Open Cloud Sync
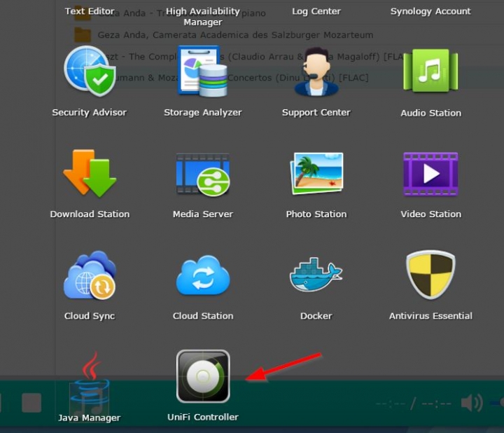This screenshot has height=433, width=504. point(90,275)
